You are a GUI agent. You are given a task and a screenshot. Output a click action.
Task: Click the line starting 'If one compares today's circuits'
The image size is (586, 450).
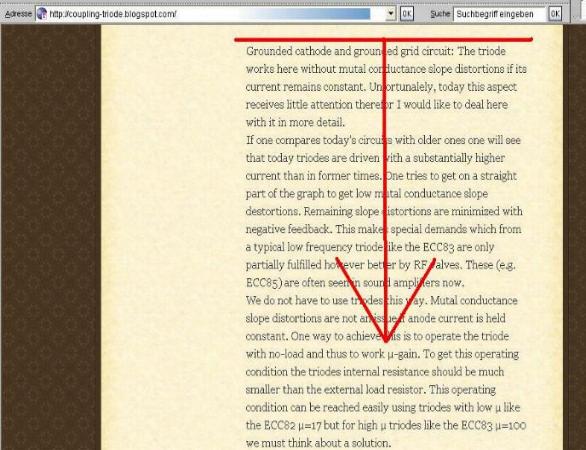(x=383, y=140)
